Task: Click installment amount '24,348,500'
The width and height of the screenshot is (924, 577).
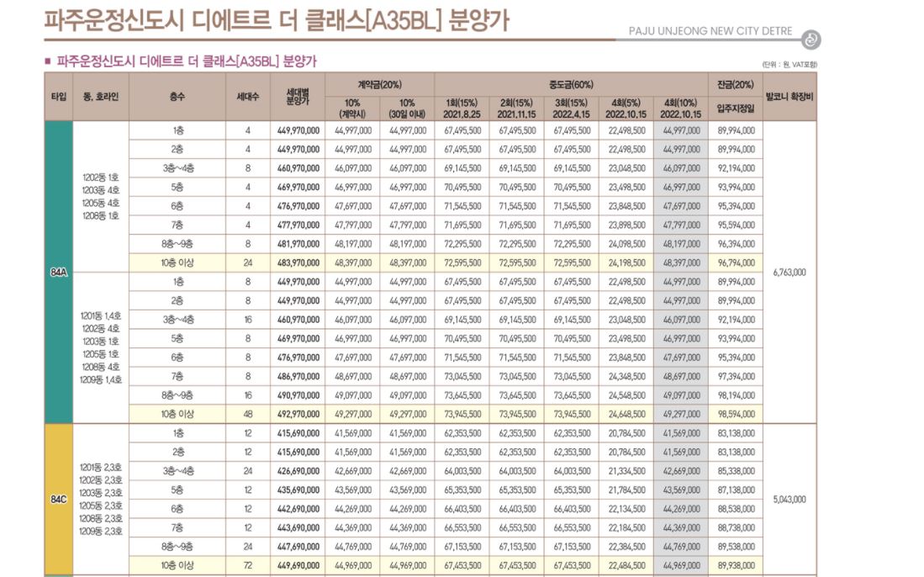Action: [x=626, y=377]
